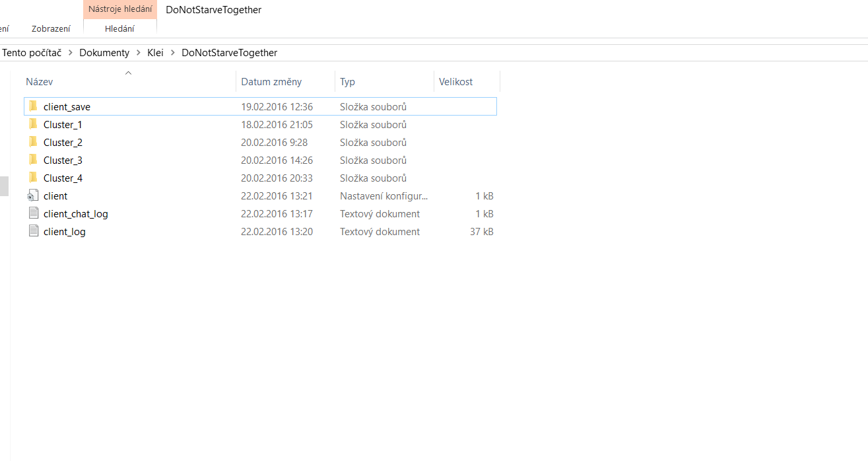Select the client configuration file icon
868x461 pixels.
(x=33, y=195)
